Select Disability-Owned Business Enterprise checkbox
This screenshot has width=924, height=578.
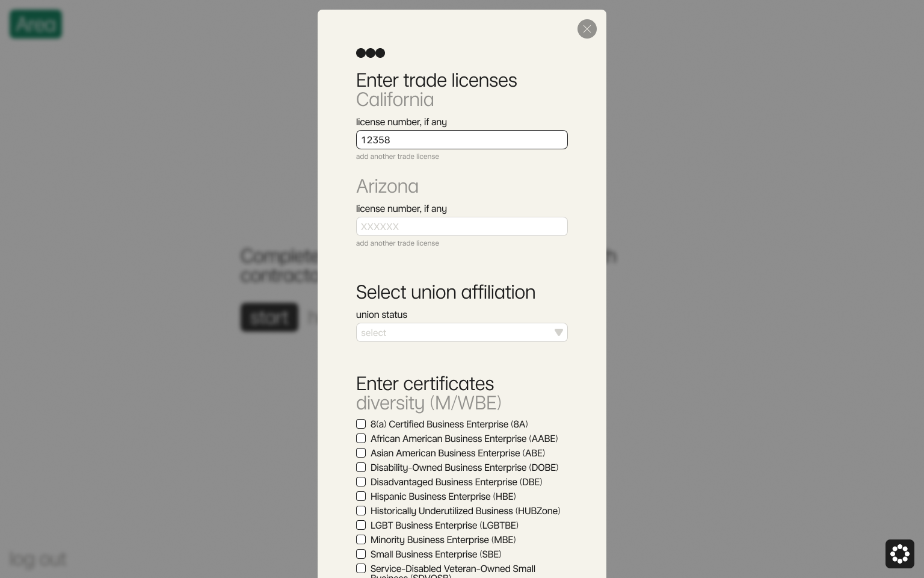coord(361,467)
